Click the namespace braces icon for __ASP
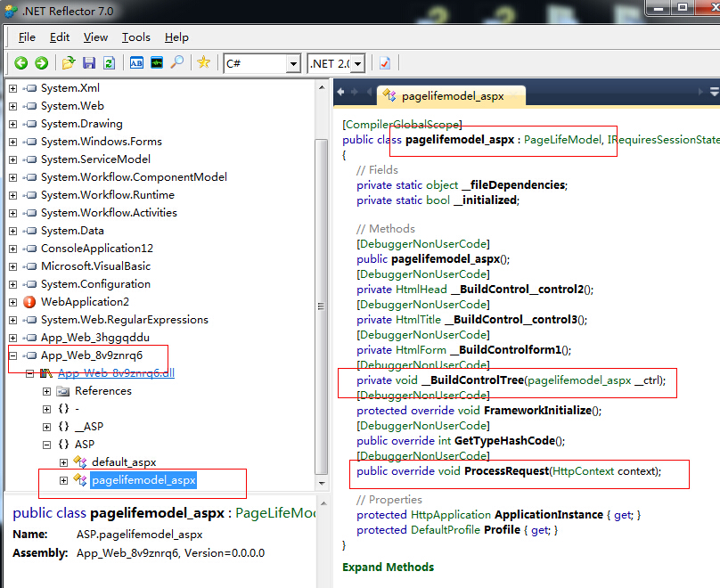Screen dimensions: 720x588 click(x=64, y=427)
